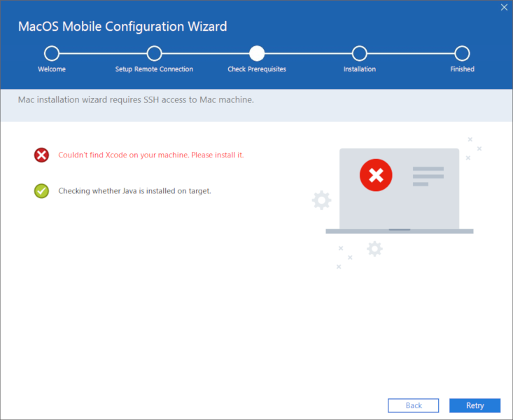Click the Retry button
The image size is (513, 420).
[x=475, y=405]
